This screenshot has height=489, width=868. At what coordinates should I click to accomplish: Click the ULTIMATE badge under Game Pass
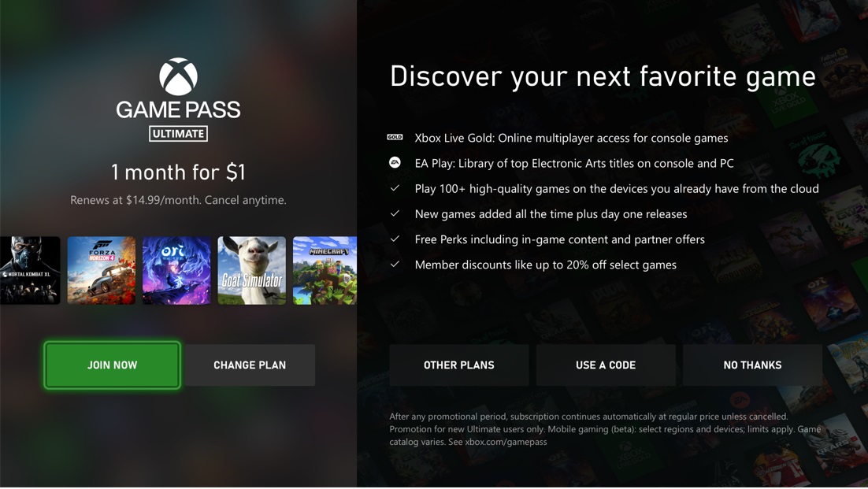(178, 134)
